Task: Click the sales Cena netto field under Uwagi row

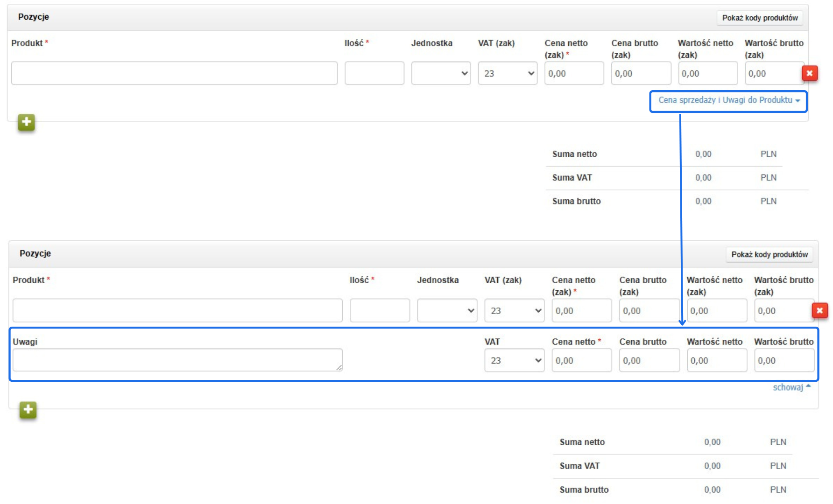Action: [x=581, y=361]
